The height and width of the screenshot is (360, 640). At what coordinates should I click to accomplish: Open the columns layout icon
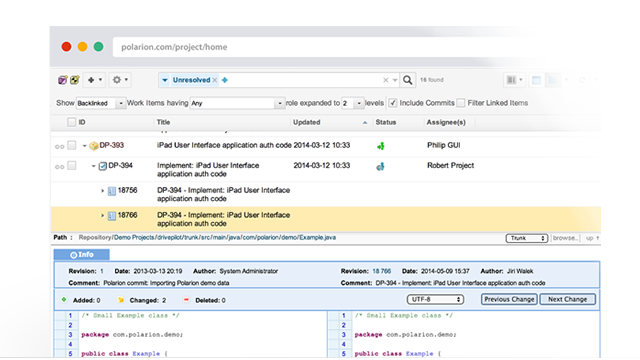coord(514,80)
